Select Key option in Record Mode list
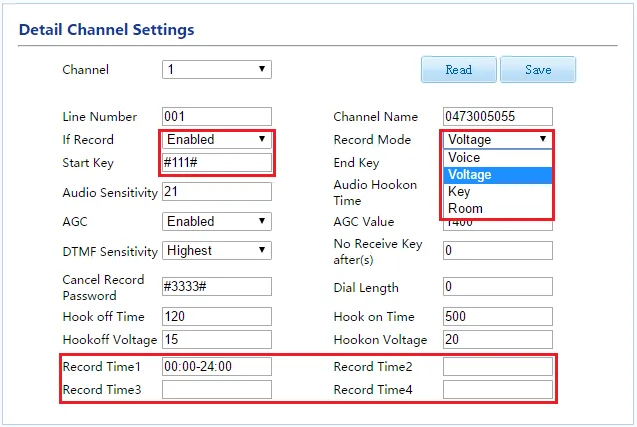The image size is (637, 427). click(497, 192)
